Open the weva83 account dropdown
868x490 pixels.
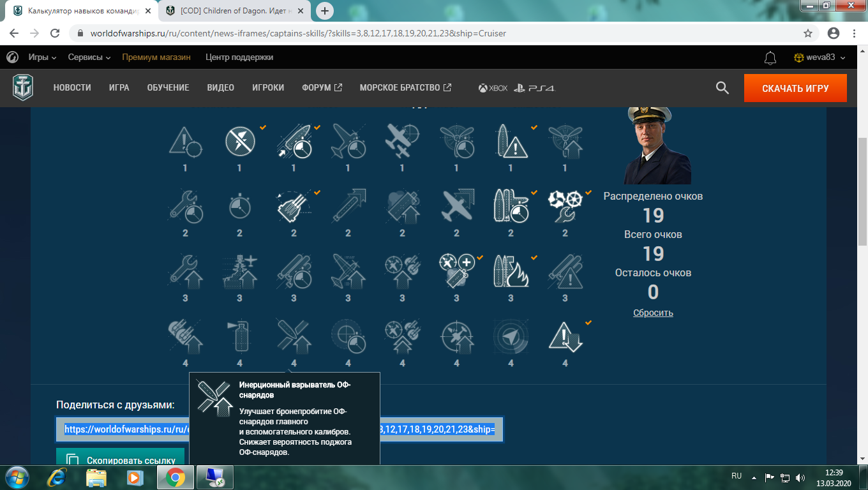coord(819,57)
